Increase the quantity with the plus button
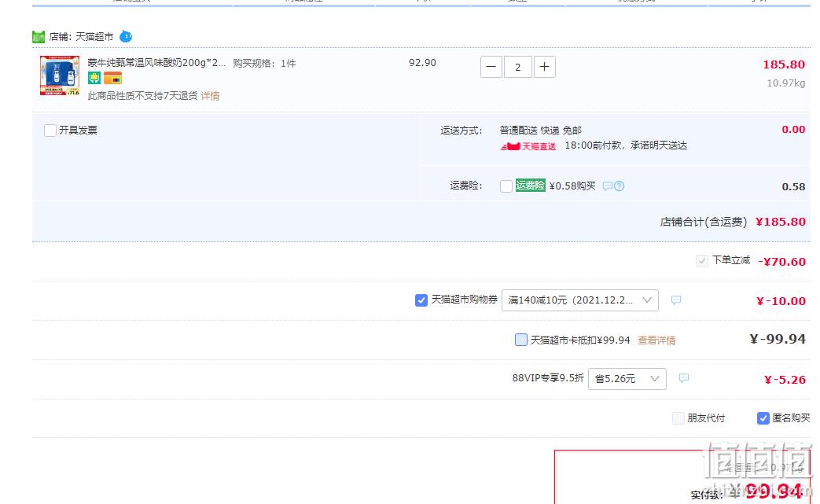 [x=544, y=67]
